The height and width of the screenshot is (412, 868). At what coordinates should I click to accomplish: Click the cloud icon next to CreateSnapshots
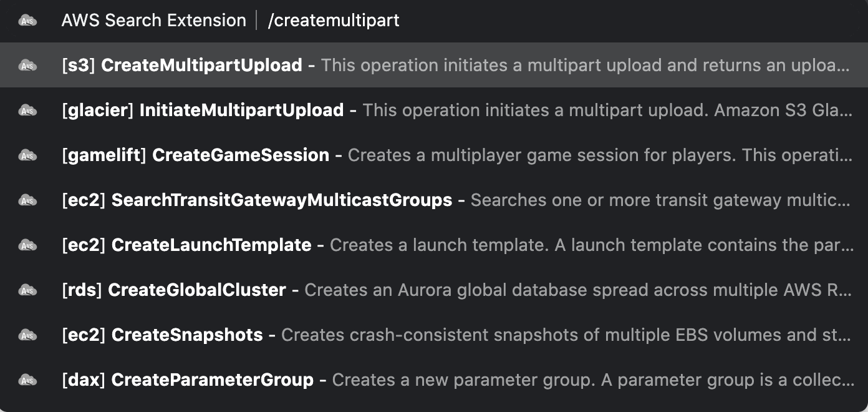pyautogui.click(x=27, y=335)
